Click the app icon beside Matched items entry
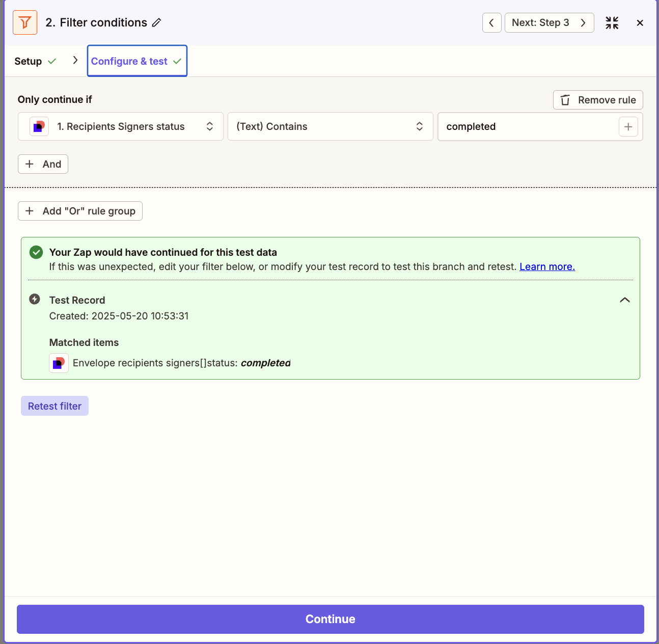The height and width of the screenshot is (644, 659). (59, 363)
